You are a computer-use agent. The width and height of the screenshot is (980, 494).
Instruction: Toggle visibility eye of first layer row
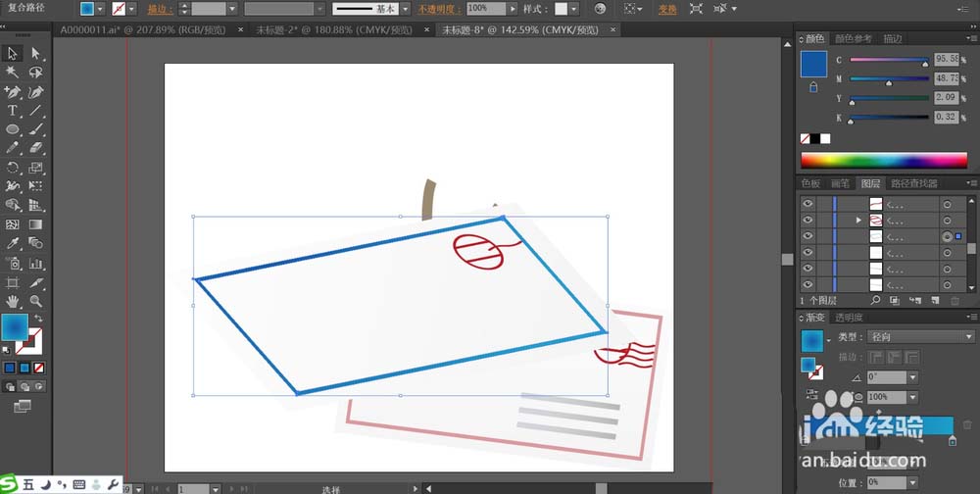pos(808,204)
